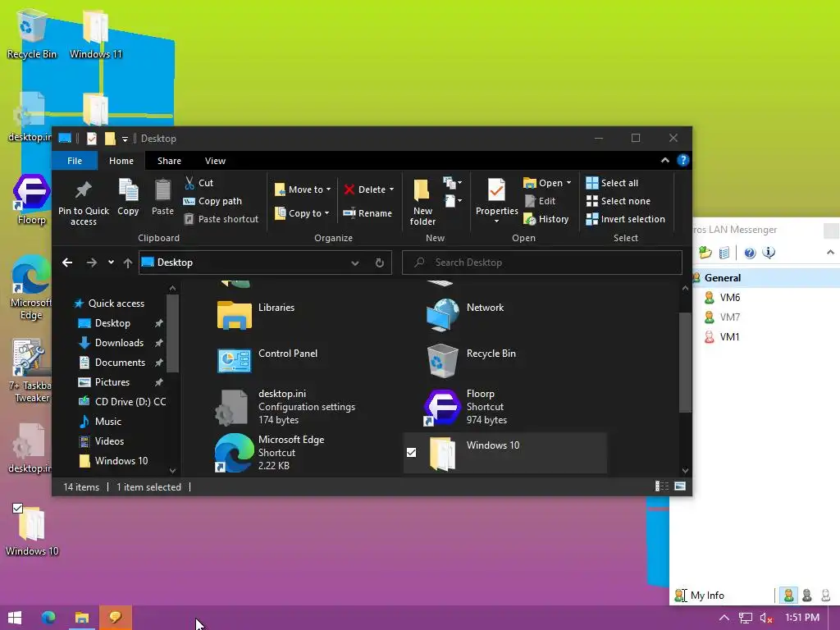This screenshot has width=840, height=630.
Task: Click the Cut scissors command
Action: 199,183
